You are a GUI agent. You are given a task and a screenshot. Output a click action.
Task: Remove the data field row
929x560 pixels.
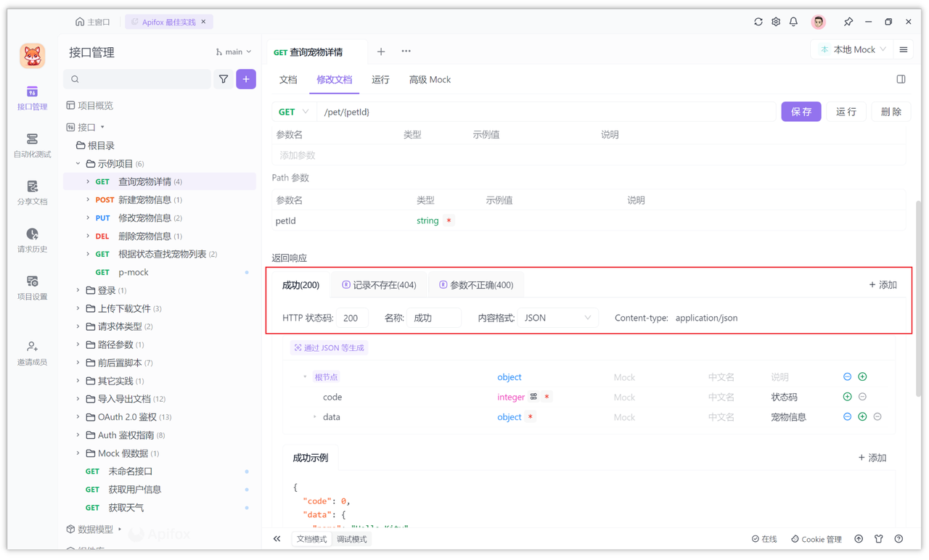click(x=877, y=417)
